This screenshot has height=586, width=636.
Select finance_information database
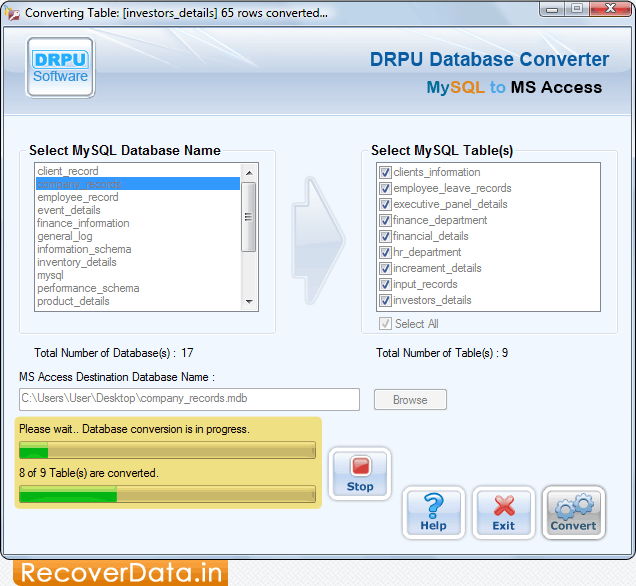(138, 223)
